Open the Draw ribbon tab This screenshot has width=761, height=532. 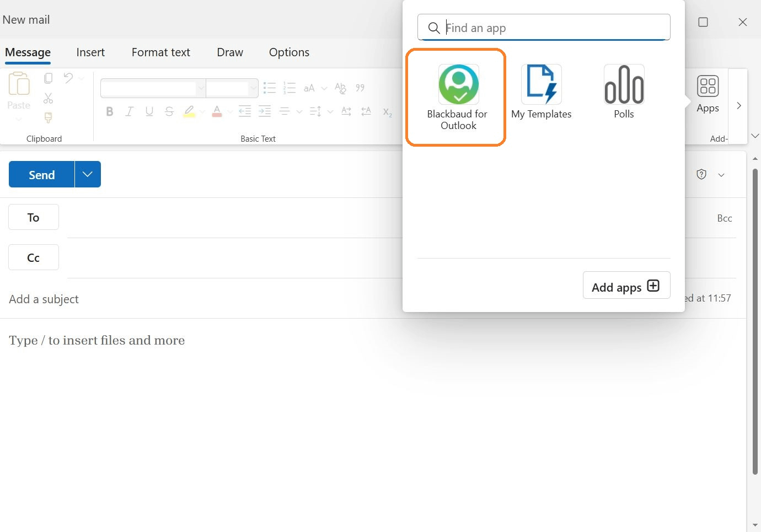230,52
